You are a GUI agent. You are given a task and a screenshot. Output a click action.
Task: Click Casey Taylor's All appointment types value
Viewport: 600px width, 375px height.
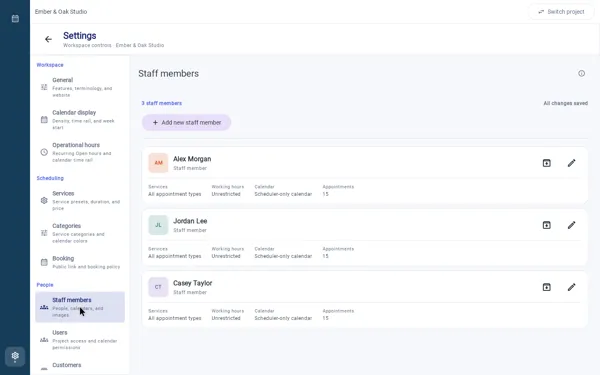[x=174, y=318]
